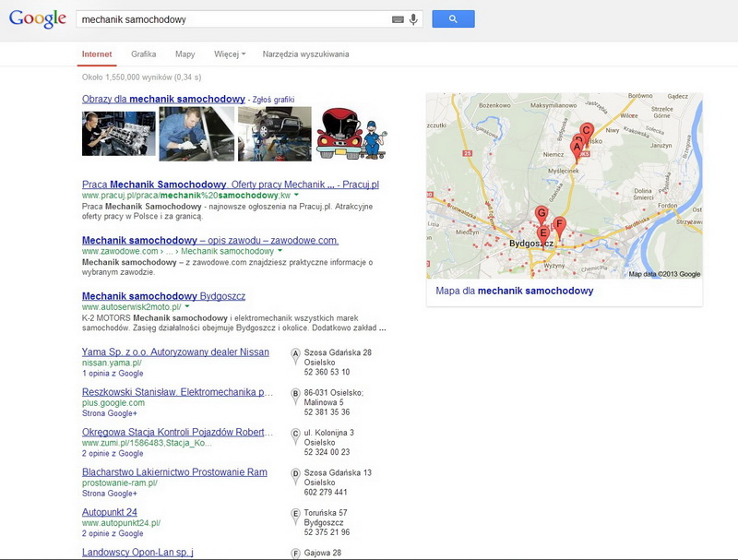Click map pin B beside Malinowa 5

coord(295,396)
